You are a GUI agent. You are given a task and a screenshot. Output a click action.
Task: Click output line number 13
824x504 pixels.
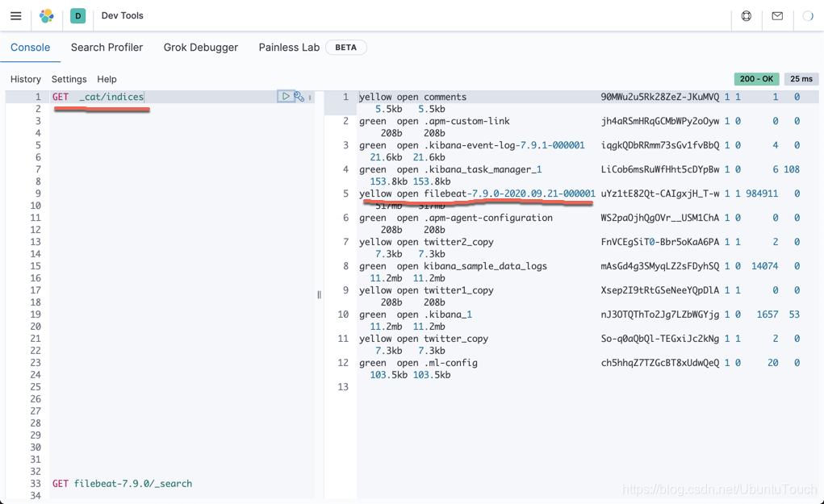343,387
